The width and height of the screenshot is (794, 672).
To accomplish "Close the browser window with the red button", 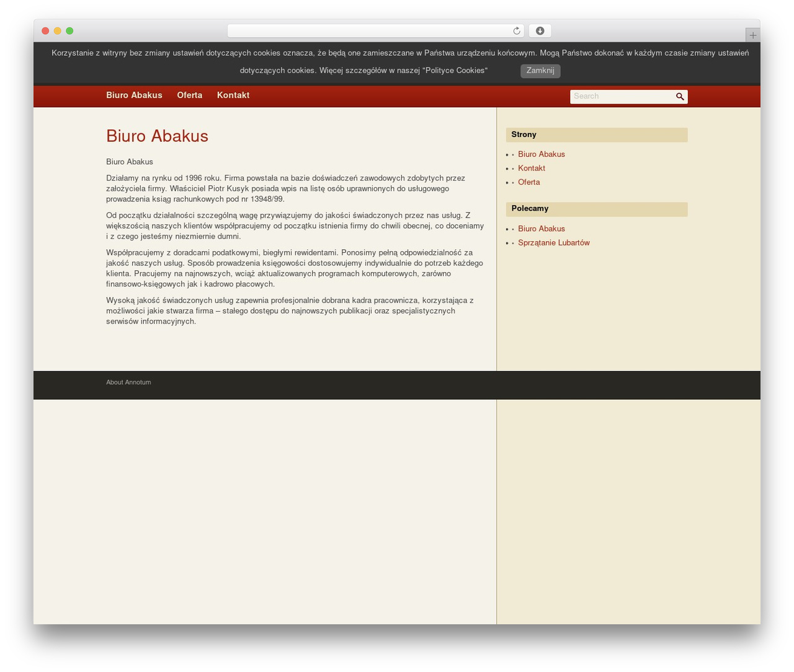I will click(x=45, y=31).
